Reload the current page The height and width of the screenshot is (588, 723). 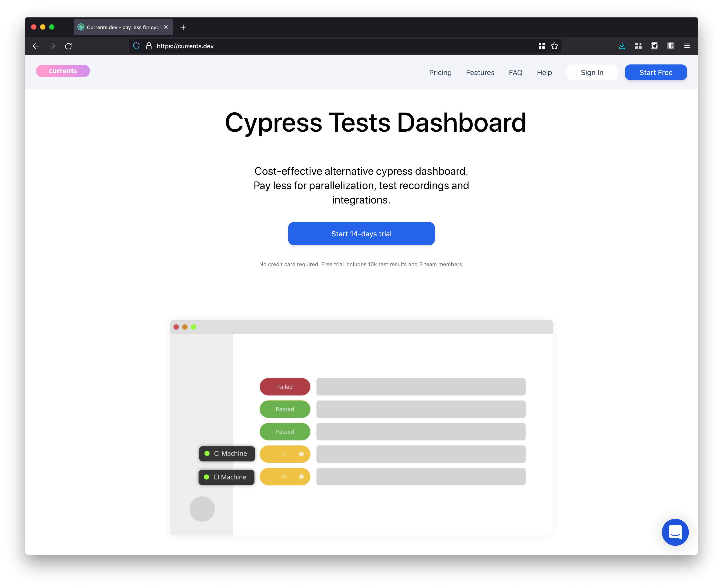tap(69, 46)
